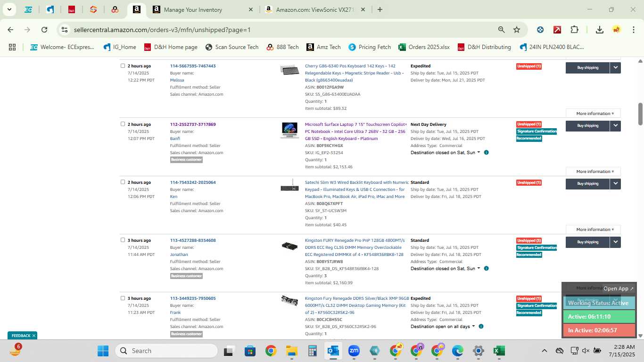Image resolution: width=644 pixels, height=362 pixels.
Task: Click the Windows taskbar search box
Action: 166,351
